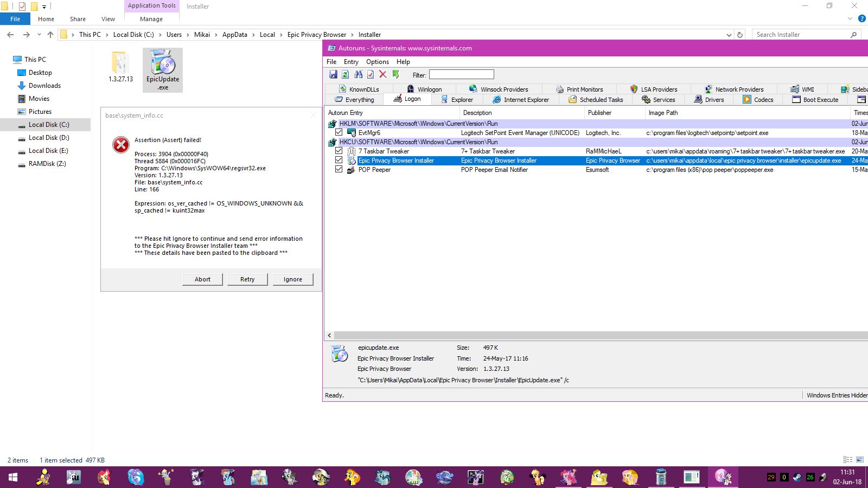
Task: Click the EvtMgr6 entry icon
Action: coord(352,133)
